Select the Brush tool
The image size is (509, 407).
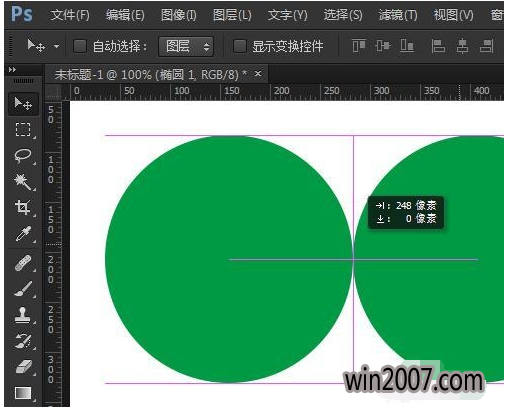tap(23, 289)
